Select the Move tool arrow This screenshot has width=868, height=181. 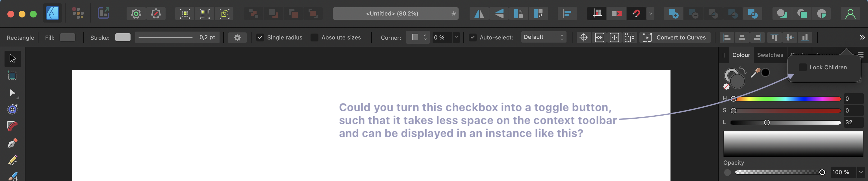tap(12, 59)
